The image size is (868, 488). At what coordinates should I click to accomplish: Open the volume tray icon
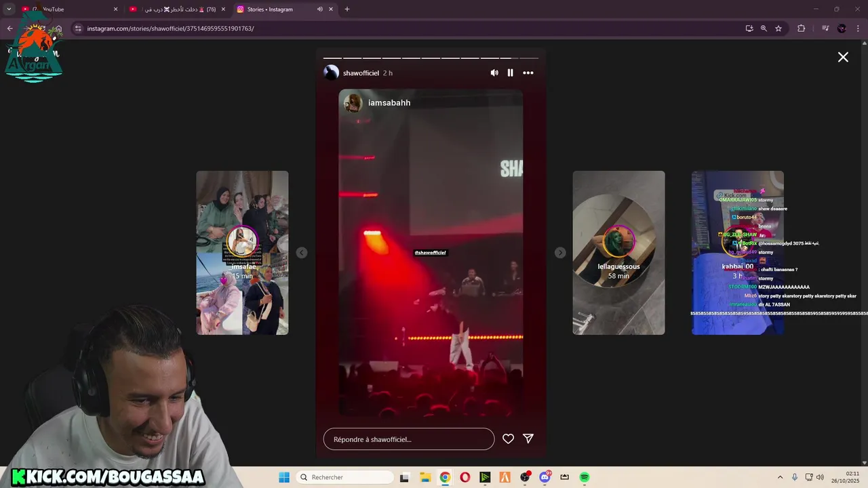[820, 477]
